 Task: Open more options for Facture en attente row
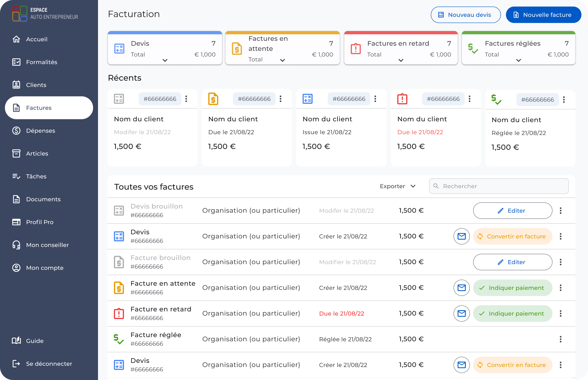560,288
